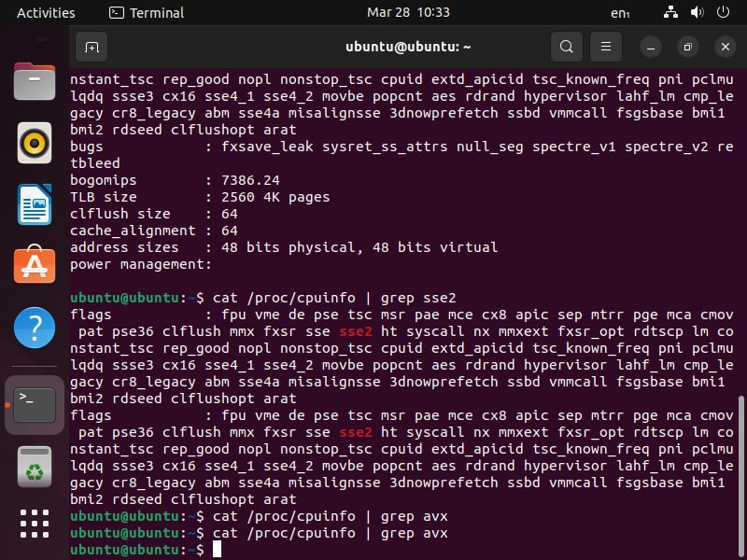Click the first red sse2 match
This screenshot has height=560, width=747.
[356, 331]
